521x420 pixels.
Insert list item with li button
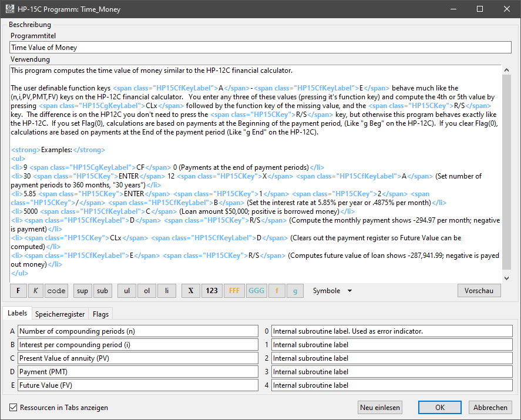pos(166,291)
